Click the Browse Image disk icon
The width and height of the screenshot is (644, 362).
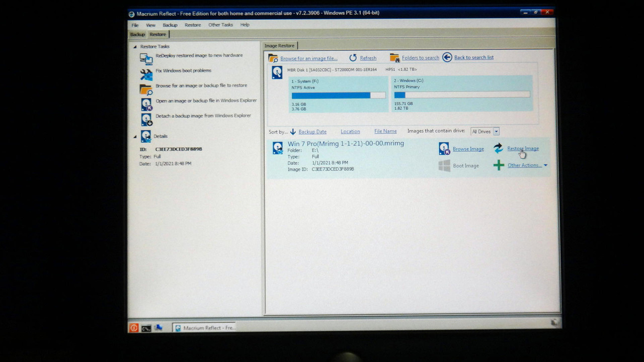tap(444, 148)
